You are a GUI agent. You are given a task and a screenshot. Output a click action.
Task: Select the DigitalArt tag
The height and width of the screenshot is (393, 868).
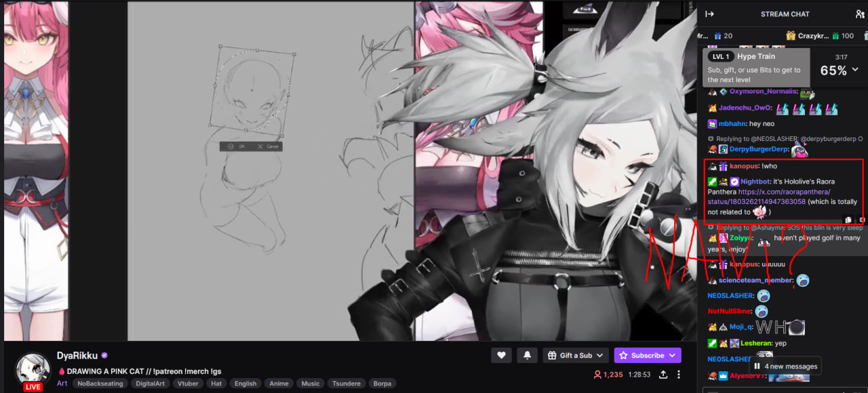tap(150, 384)
